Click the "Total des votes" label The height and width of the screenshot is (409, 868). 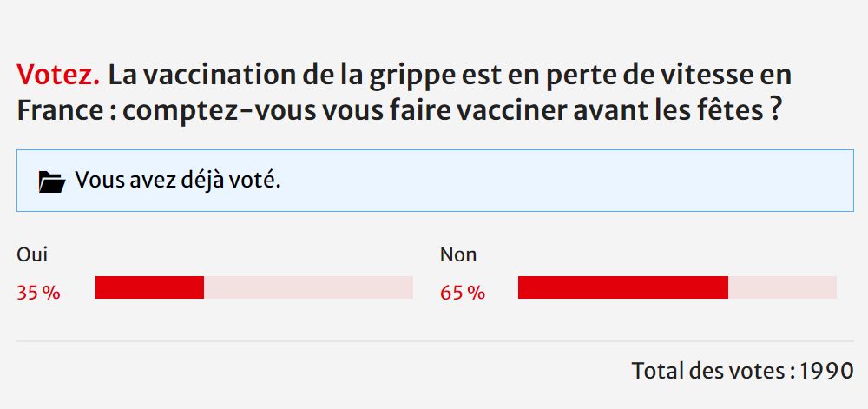click(707, 371)
